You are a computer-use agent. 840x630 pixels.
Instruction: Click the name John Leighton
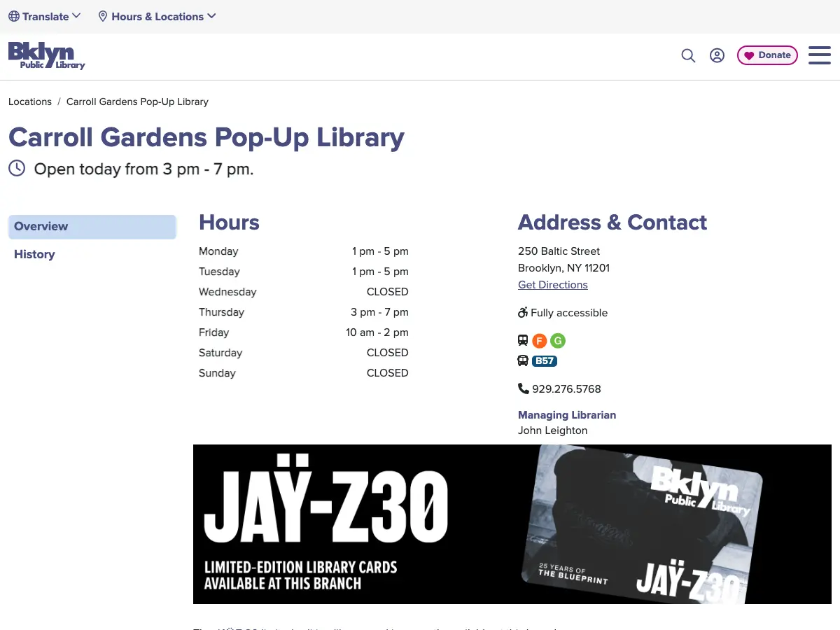pos(553,430)
